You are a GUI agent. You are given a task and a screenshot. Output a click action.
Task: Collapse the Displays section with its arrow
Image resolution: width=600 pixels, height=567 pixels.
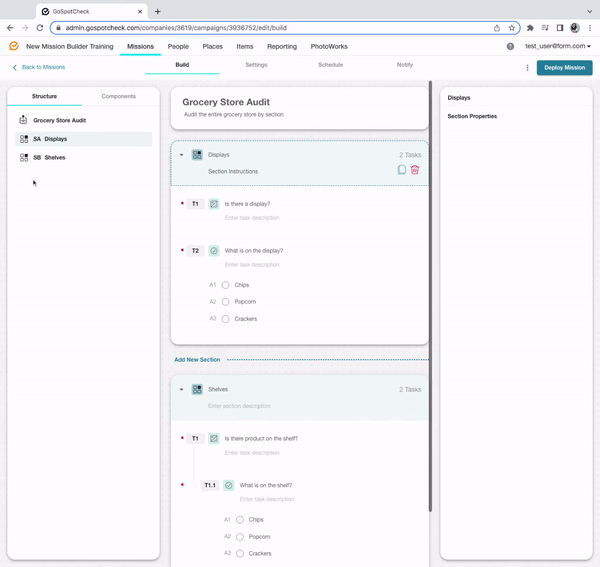[181, 155]
